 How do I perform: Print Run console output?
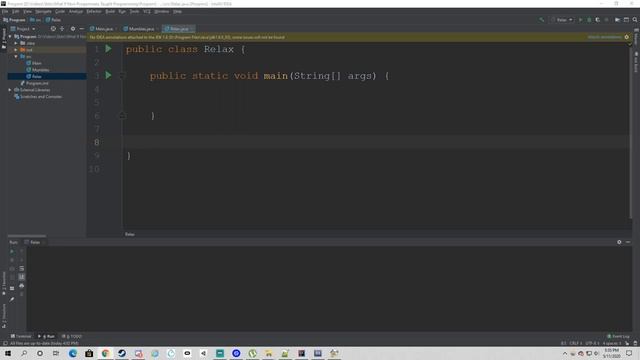coord(22,286)
